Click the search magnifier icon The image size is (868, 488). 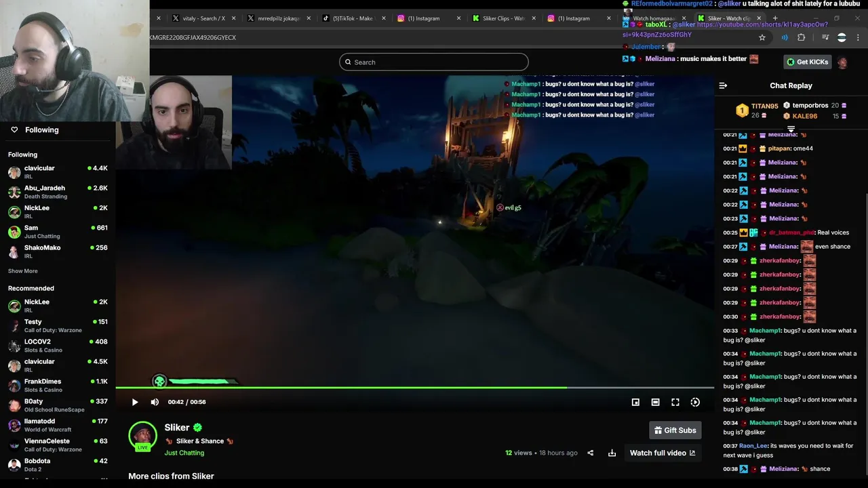349,62
